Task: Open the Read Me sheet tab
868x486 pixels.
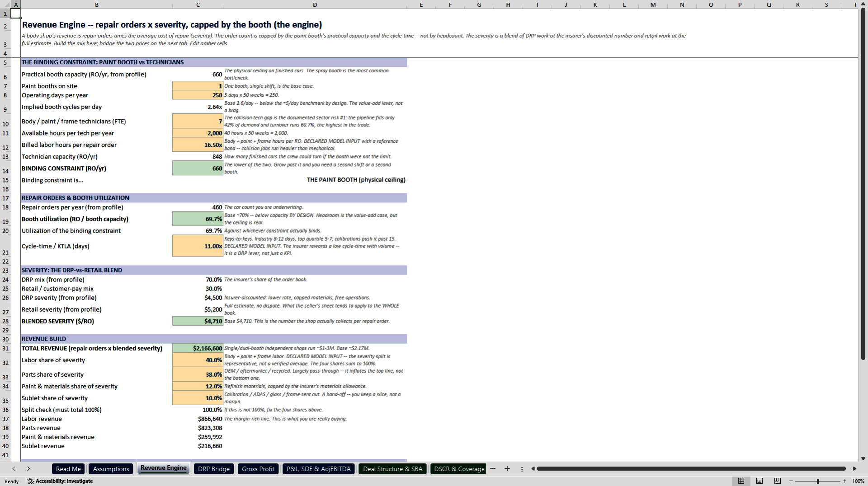Action: point(68,469)
